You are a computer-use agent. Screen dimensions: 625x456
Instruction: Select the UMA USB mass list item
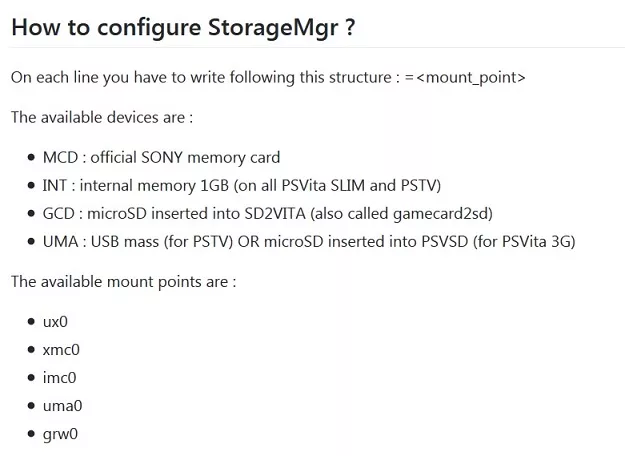[309, 241]
